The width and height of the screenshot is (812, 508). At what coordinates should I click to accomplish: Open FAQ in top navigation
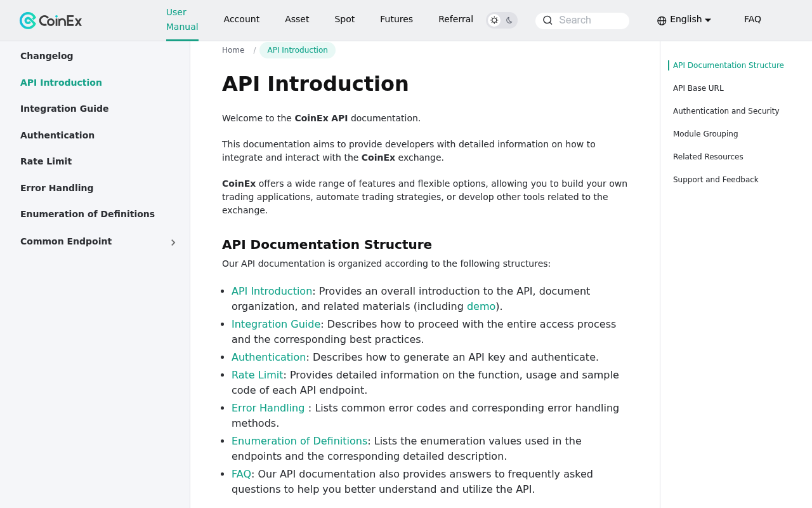click(x=752, y=19)
